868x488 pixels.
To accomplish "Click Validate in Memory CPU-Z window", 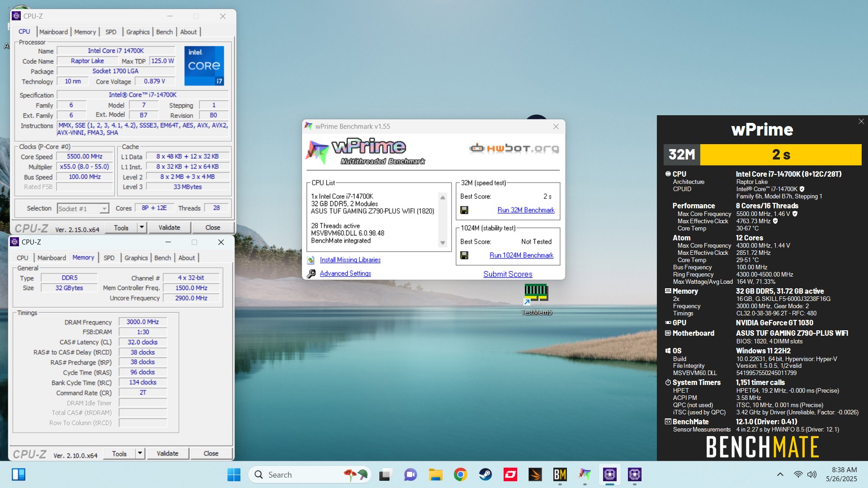I will tap(167, 453).
